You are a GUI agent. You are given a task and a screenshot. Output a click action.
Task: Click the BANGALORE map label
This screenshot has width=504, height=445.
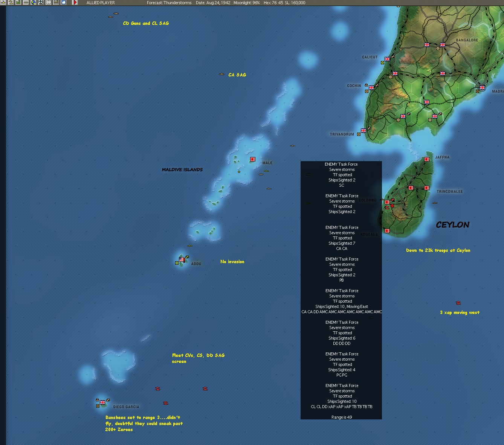(x=467, y=40)
